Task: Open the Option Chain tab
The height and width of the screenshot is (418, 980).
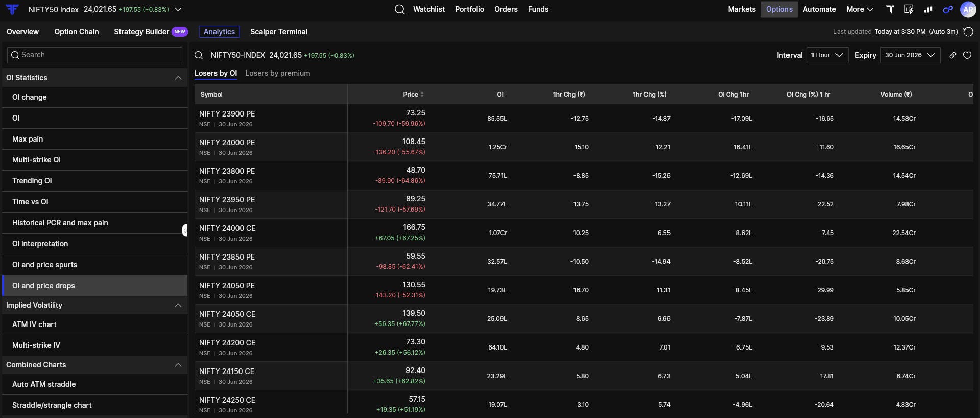Action: [x=77, y=32]
